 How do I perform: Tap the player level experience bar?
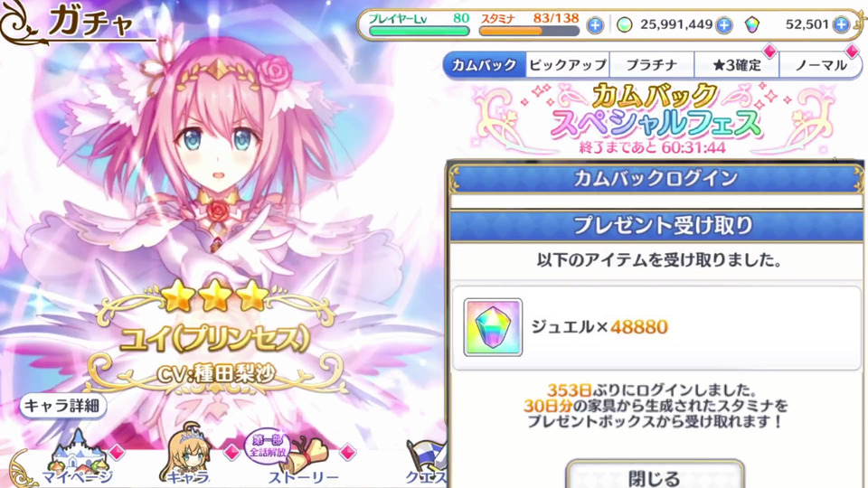419,32
